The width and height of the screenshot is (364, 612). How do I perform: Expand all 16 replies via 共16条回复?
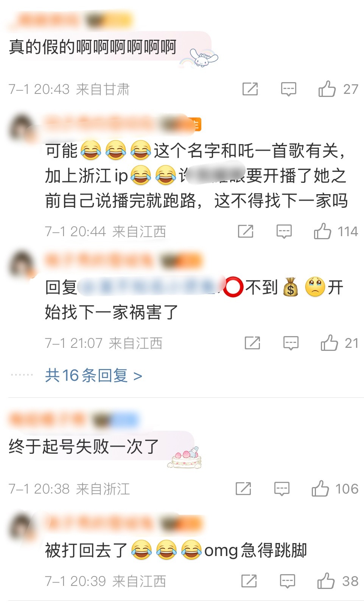(x=93, y=375)
